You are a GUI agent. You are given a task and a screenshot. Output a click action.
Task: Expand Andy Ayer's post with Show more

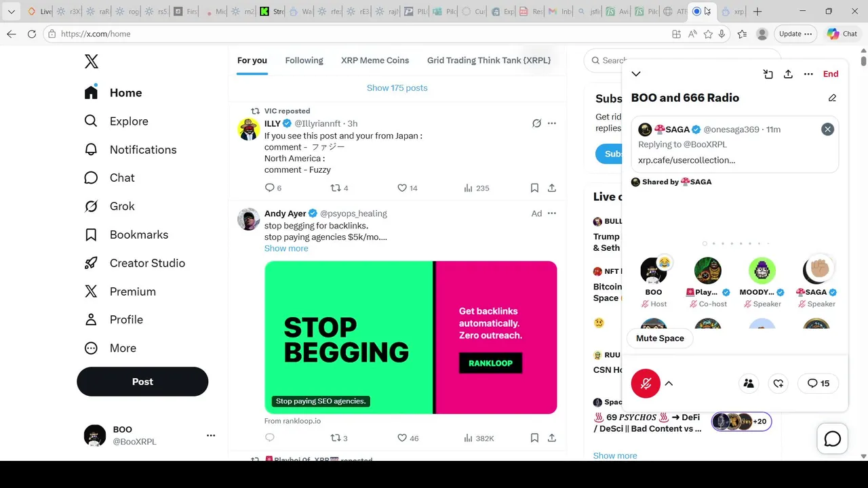click(286, 248)
